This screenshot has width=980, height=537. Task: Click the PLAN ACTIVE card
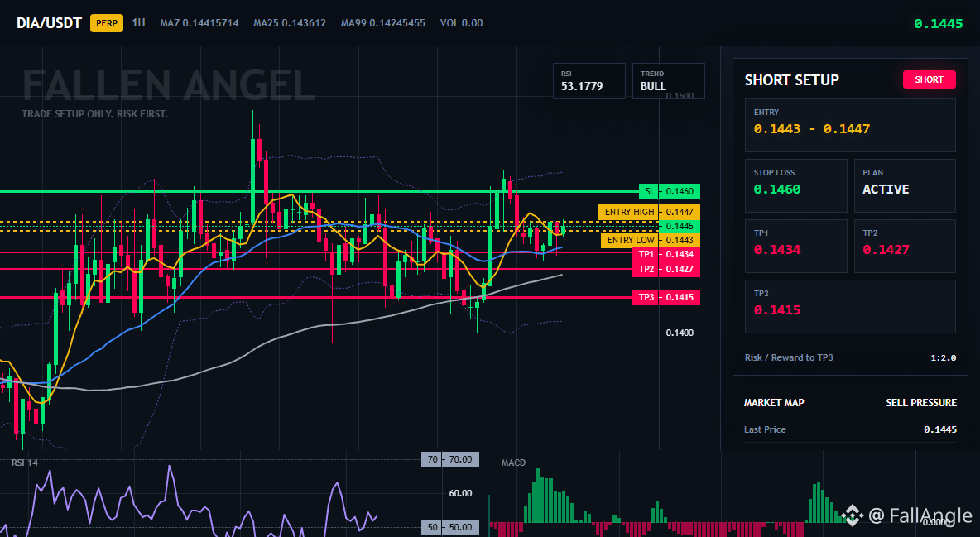coord(905,185)
